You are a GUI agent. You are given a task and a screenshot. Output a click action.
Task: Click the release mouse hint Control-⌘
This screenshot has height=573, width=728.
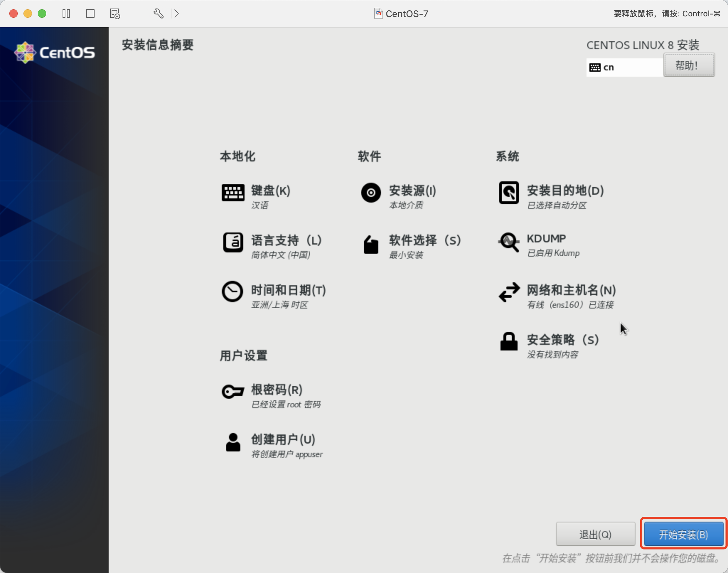pyautogui.click(x=667, y=14)
